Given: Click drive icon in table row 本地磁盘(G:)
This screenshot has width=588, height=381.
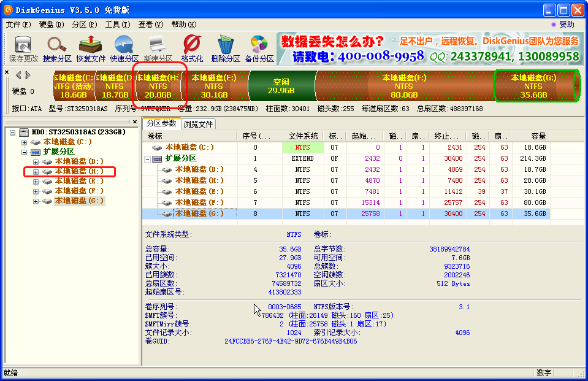Looking at the screenshot, I should tap(167, 214).
